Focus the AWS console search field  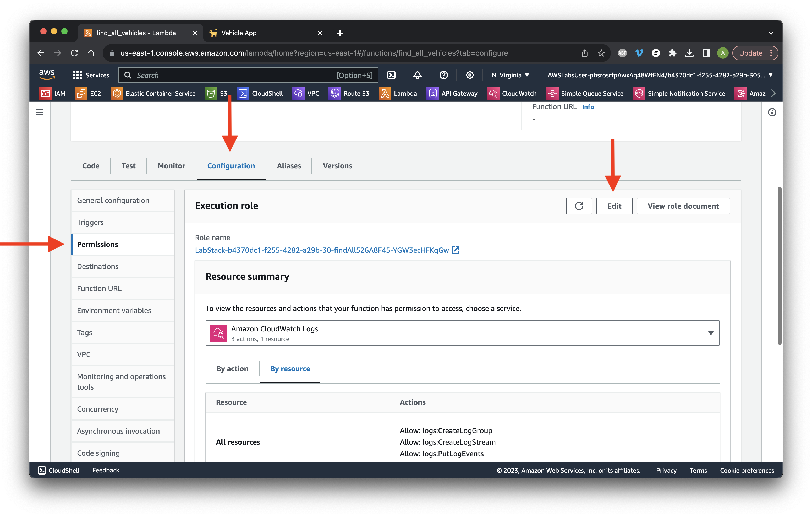coord(248,75)
